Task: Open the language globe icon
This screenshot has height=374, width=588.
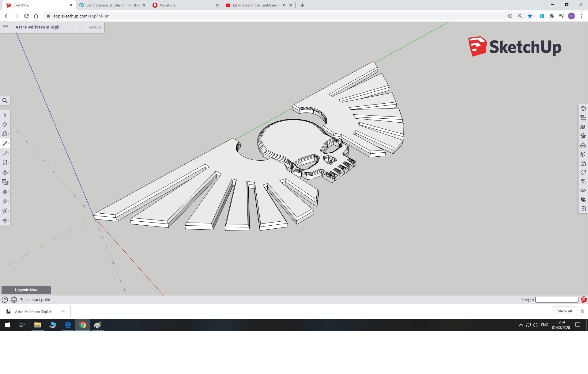Action: pyautogui.click(x=14, y=300)
